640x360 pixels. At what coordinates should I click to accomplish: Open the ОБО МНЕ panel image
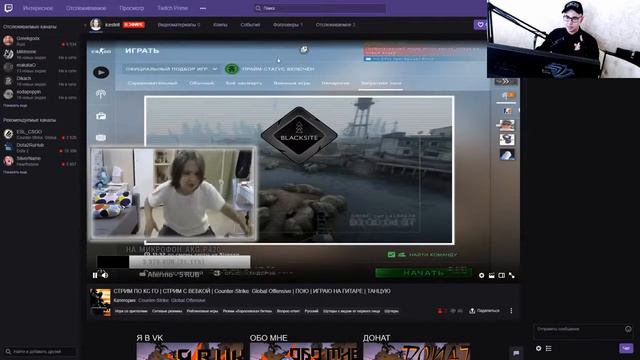tap(304, 351)
